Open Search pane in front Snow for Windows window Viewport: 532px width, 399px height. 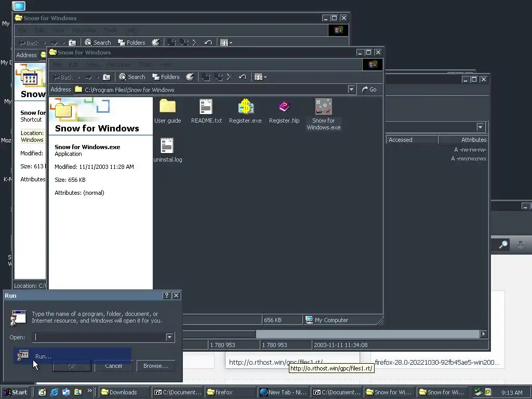coord(132,77)
